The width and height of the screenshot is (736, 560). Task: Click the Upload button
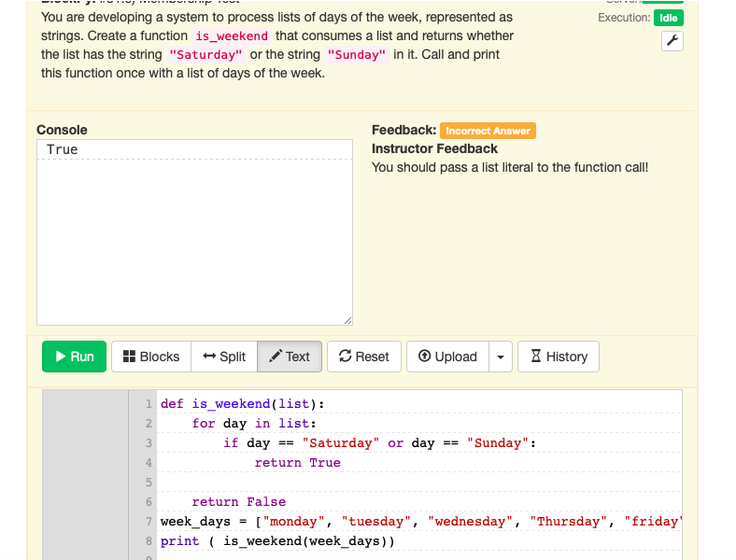[x=447, y=357]
